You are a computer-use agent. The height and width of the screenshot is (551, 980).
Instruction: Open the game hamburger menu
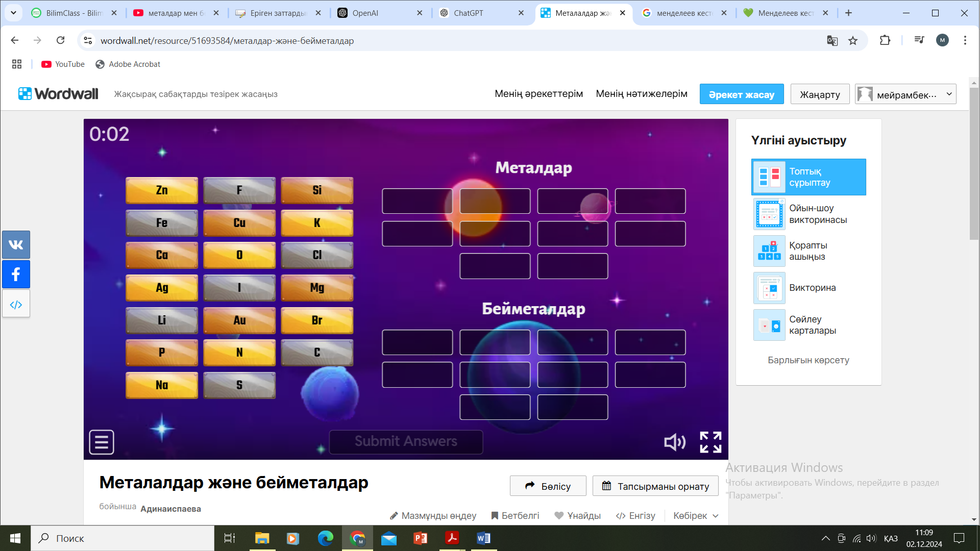(102, 442)
